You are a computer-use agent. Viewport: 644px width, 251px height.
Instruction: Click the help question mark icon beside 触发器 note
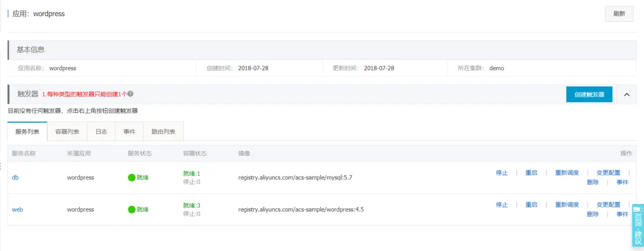point(130,94)
